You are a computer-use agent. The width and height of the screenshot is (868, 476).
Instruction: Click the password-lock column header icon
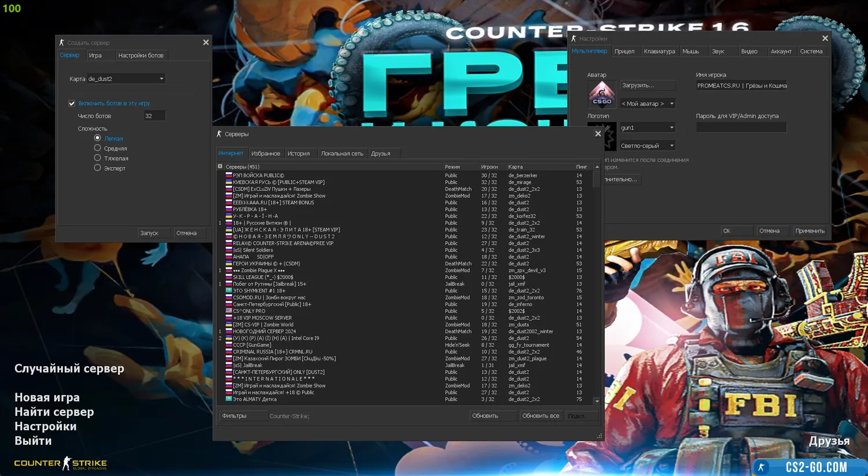[220, 167]
